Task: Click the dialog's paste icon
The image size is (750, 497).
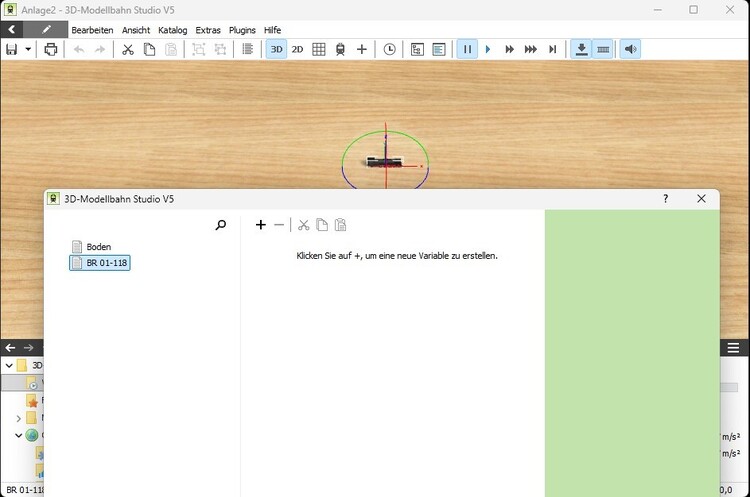Action: (340, 225)
